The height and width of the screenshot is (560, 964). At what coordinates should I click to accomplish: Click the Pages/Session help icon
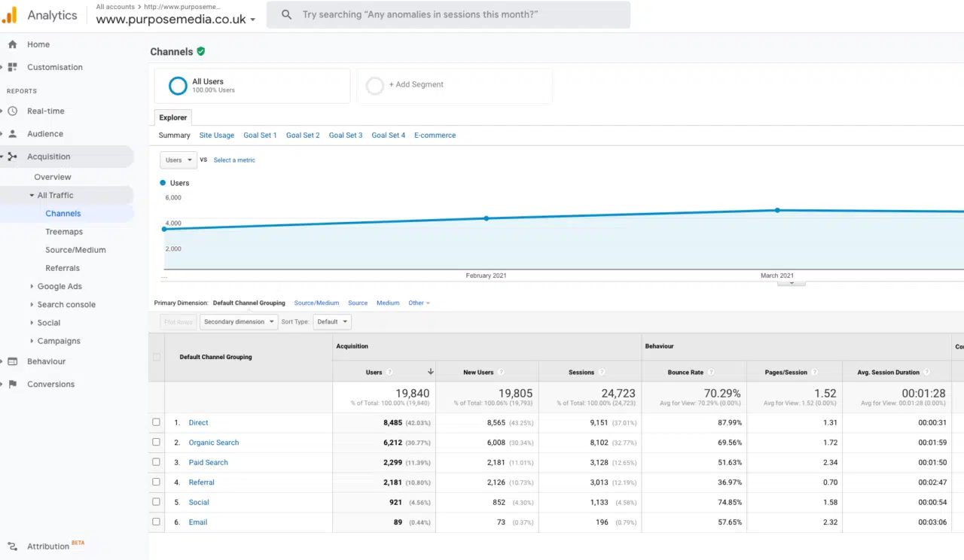pyautogui.click(x=815, y=372)
